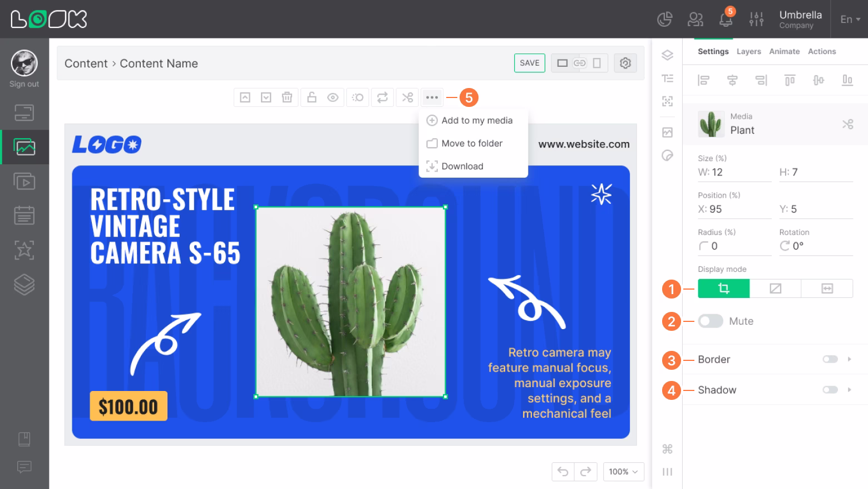Select the media image tool in vertical strip

point(667,132)
